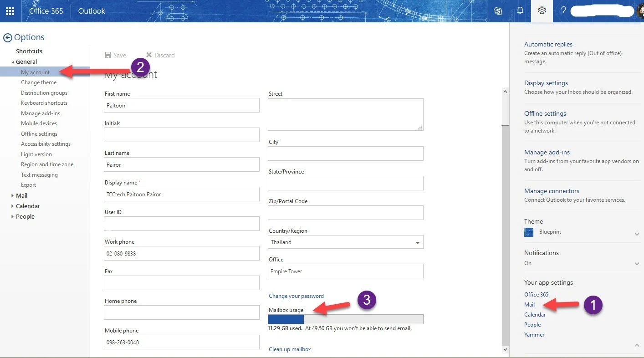View notifications via the bell icon
The width and height of the screenshot is (644, 358).
pos(520,10)
